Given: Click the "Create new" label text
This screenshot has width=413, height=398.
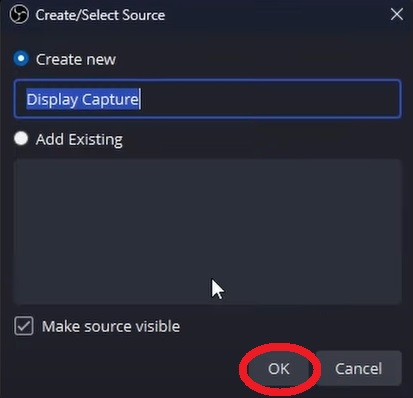Looking at the screenshot, I should pyautogui.click(x=76, y=59).
